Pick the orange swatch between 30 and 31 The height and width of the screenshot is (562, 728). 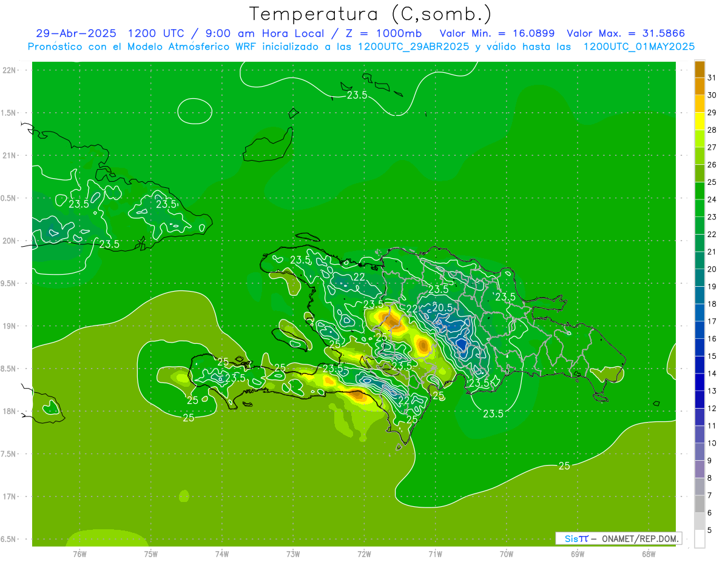click(x=699, y=87)
